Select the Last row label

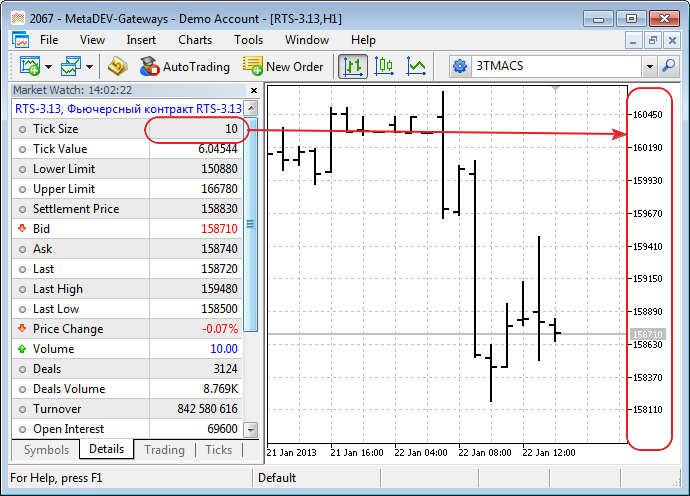(x=44, y=269)
